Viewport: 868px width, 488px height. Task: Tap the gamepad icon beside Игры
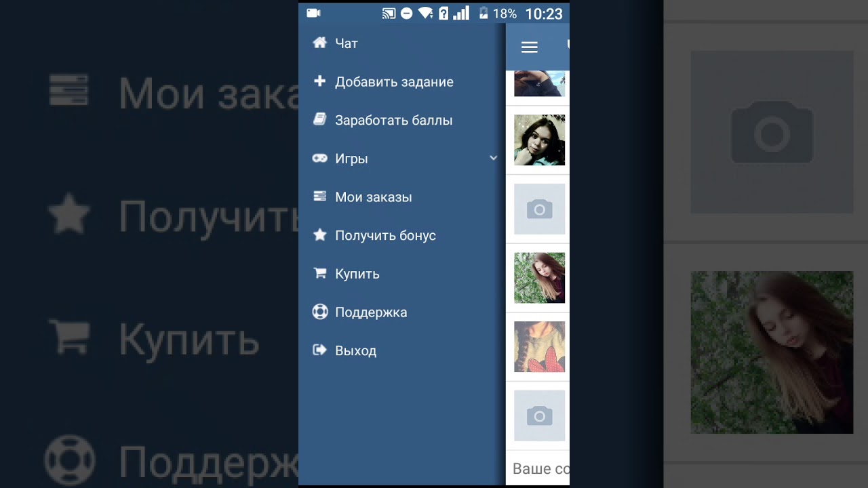coord(319,159)
